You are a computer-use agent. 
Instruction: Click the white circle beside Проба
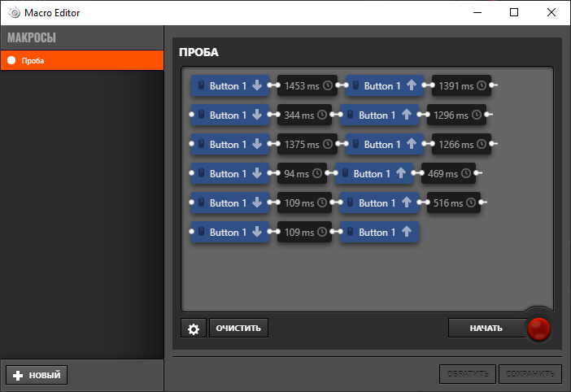coord(11,60)
